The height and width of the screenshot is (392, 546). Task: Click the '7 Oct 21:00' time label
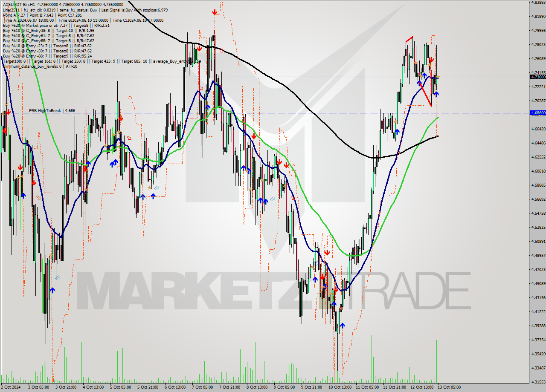[229, 387]
